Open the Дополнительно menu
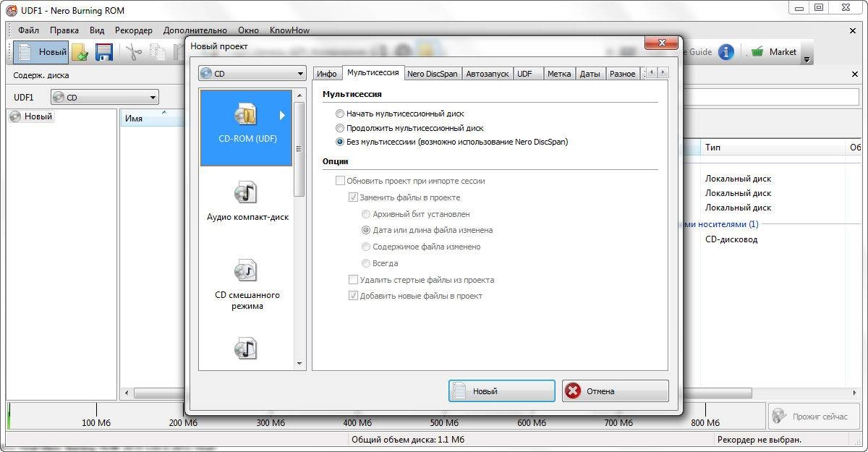 point(195,30)
